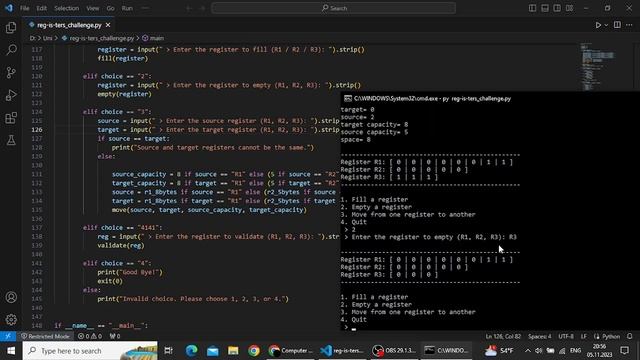Open Microsoft Edge from taskbar
This screenshot has height=360, width=640.
click(x=191, y=351)
